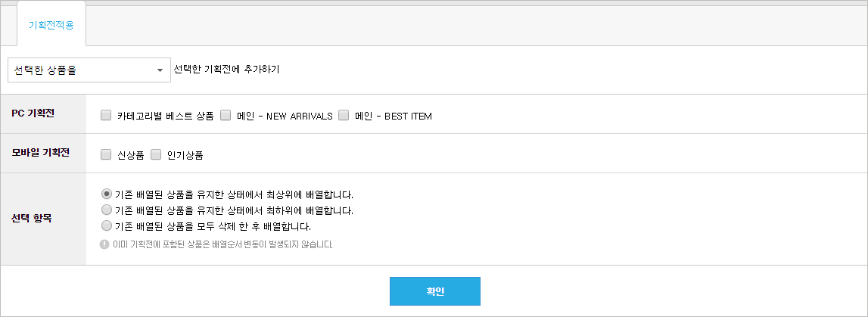Select the 인기상품 checkbox
The image size is (868, 317).
pyautogui.click(x=156, y=155)
